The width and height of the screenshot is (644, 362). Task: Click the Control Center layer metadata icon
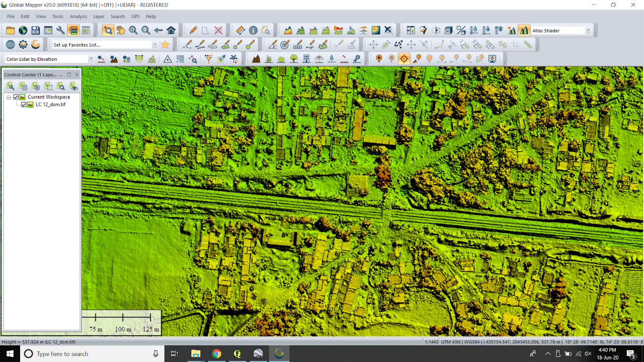tap(23, 86)
